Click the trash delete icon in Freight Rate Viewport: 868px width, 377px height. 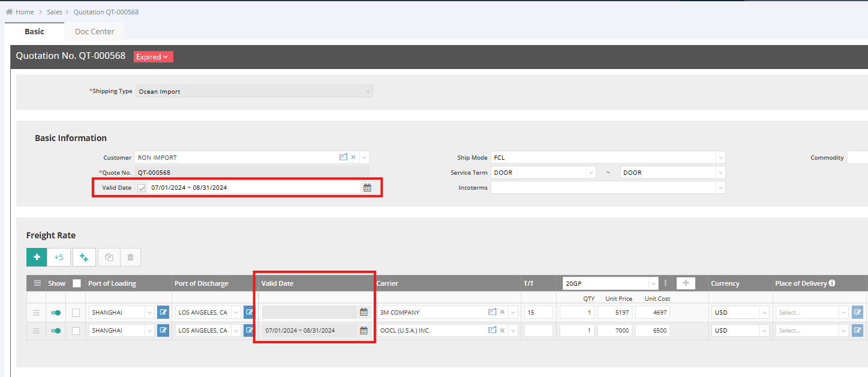click(130, 257)
